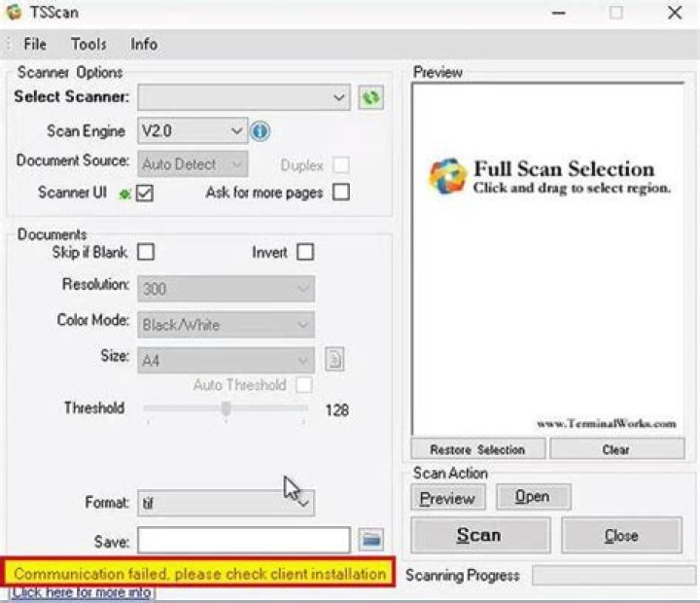700x603 pixels.
Task: Check the Skip if Blank option
Action: coord(145,253)
